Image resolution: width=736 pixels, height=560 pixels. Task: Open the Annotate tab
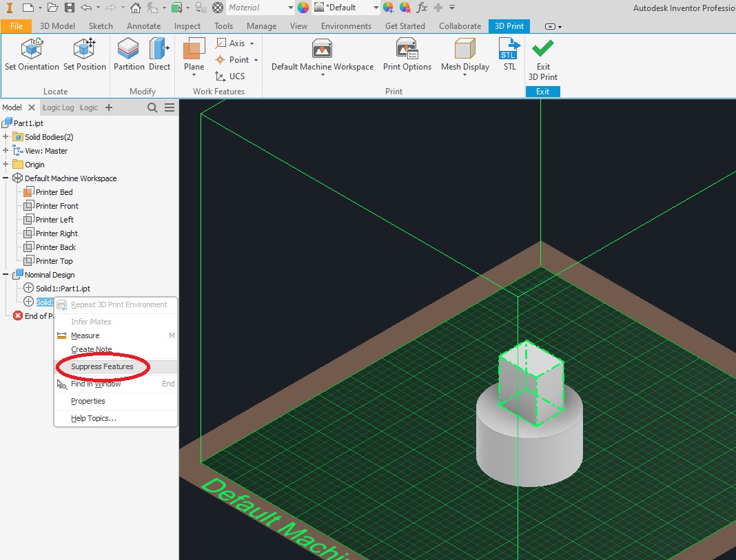tap(143, 25)
